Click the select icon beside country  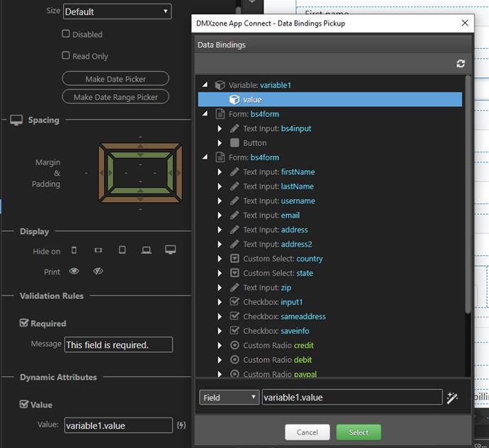(x=235, y=259)
